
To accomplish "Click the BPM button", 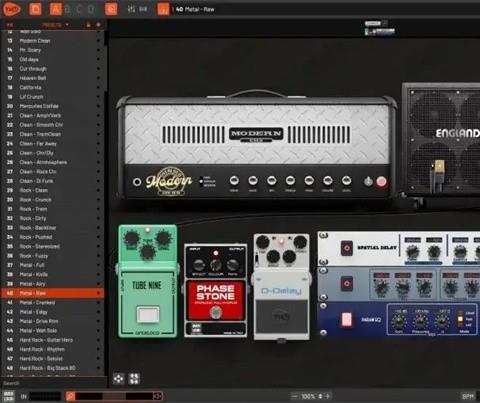I will click(468, 396).
